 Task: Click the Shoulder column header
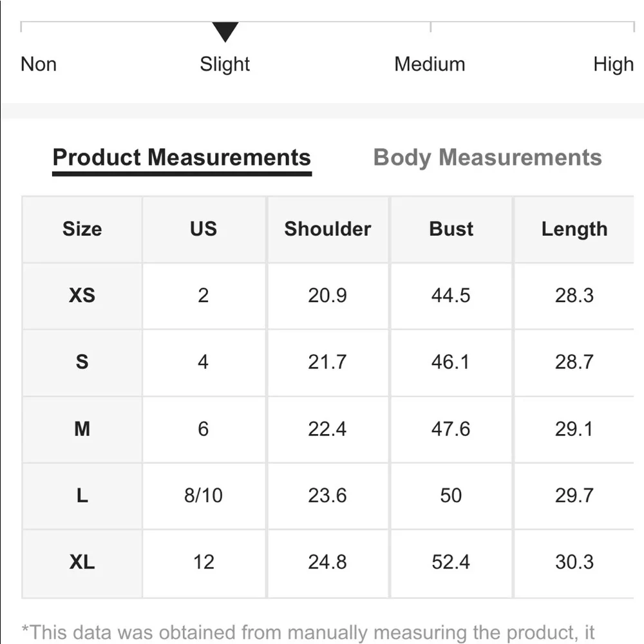(327, 229)
